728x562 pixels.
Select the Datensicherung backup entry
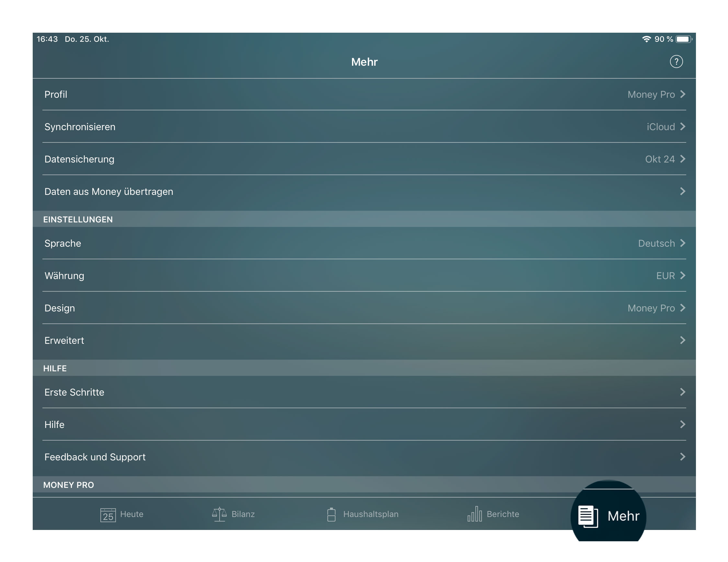tap(364, 159)
